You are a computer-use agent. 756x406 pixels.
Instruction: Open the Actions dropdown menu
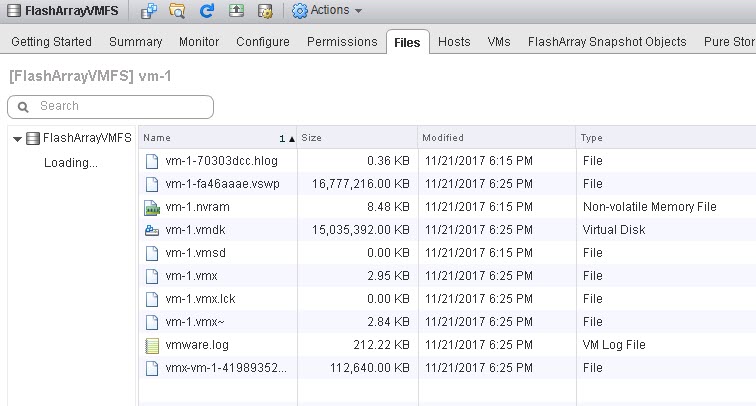[x=327, y=11]
